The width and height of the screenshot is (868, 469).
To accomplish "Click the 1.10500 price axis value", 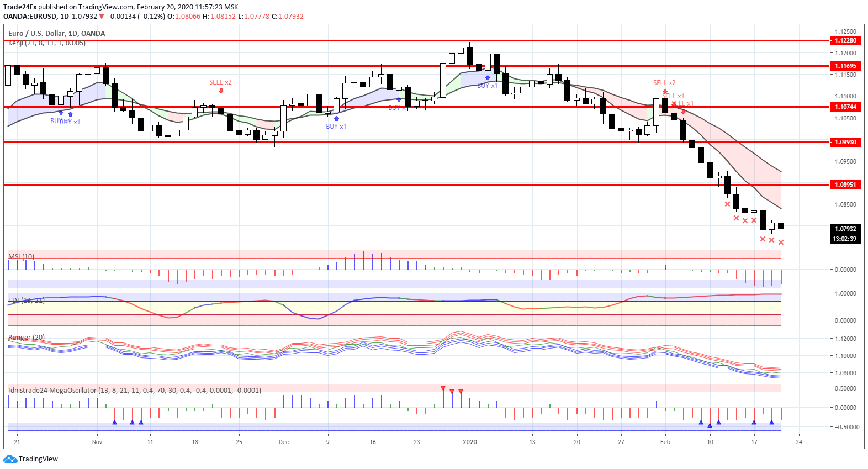I will pyautogui.click(x=846, y=118).
